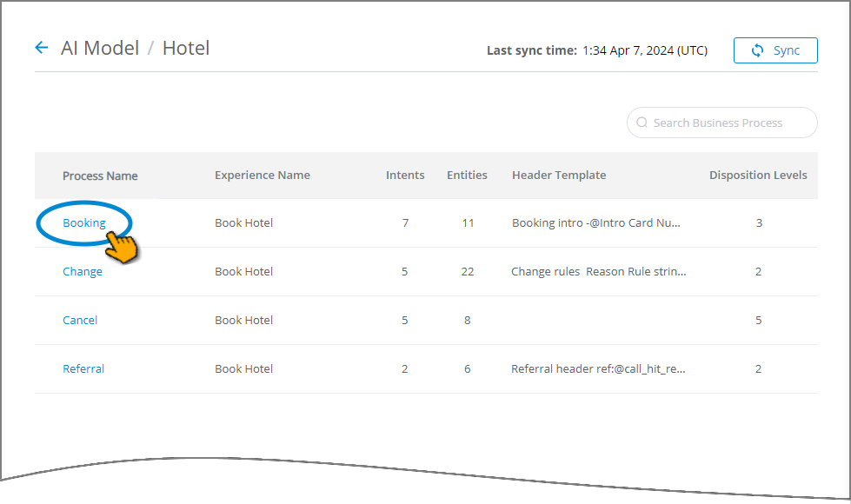Image resolution: width=851 pixels, height=504 pixels.
Task: Select Book Hotel in the Referral row
Action: (x=243, y=369)
